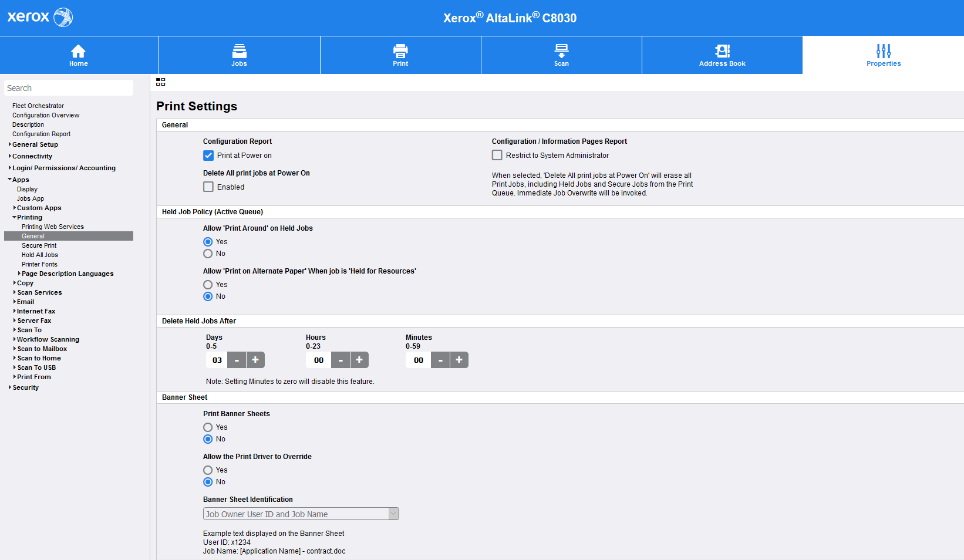964x560 pixels.
Task: Click inside the Search field
Action: pyautogui.click(x=69, y=87)
